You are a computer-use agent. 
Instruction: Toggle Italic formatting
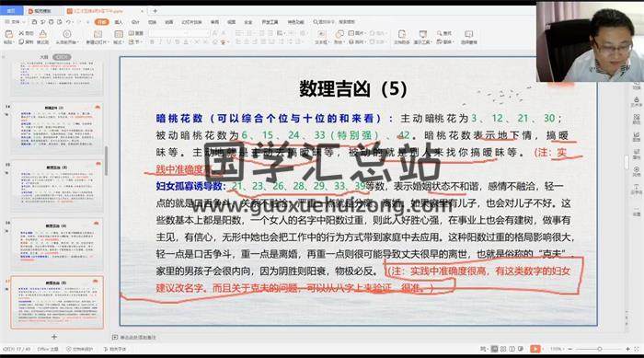tap(160, 42)
